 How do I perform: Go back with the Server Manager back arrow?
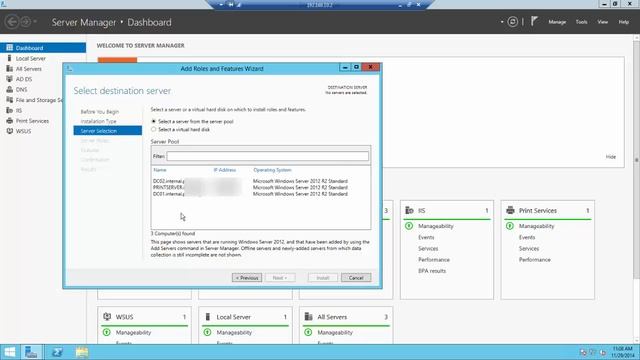(x=12, y=22)
